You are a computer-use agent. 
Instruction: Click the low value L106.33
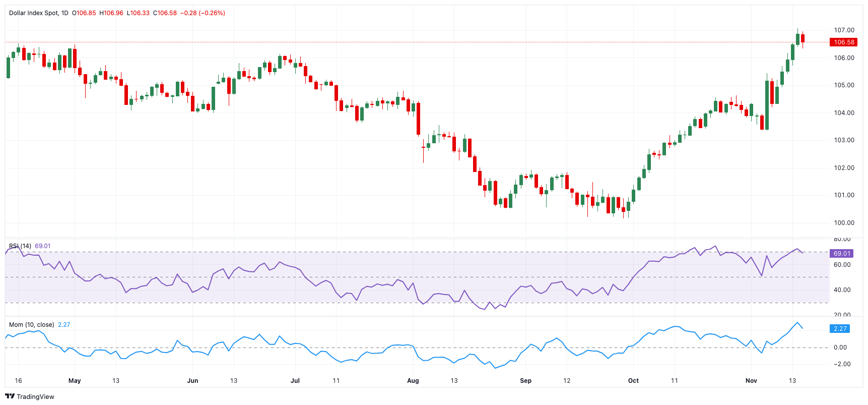(x=138, y=13)
